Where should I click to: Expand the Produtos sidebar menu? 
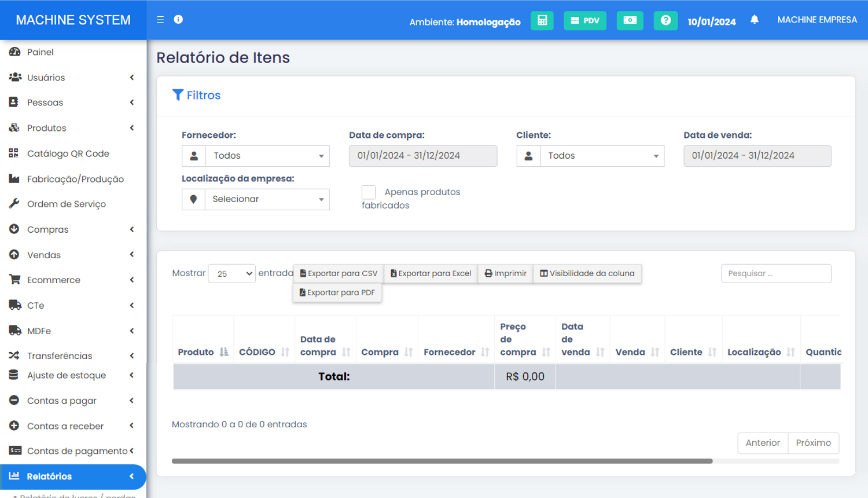(x=73, y=128)
